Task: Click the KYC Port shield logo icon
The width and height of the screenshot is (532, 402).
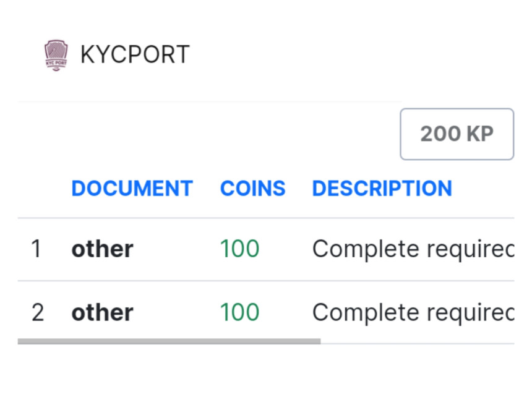Action: coord(56,55)
